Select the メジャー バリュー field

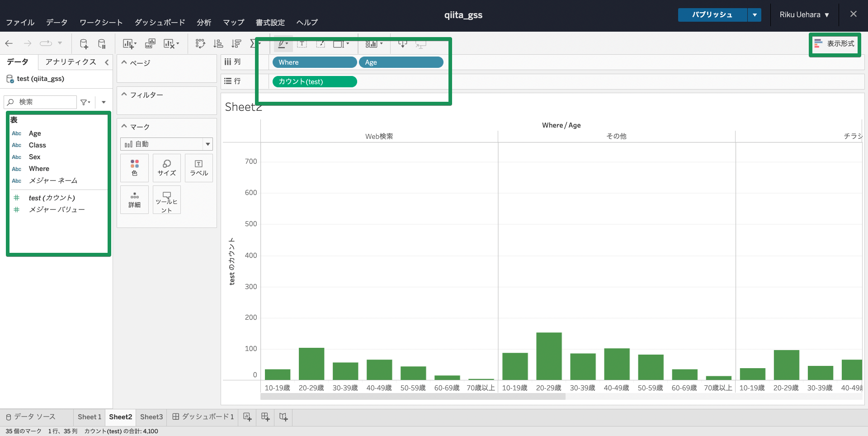(57, 209)
